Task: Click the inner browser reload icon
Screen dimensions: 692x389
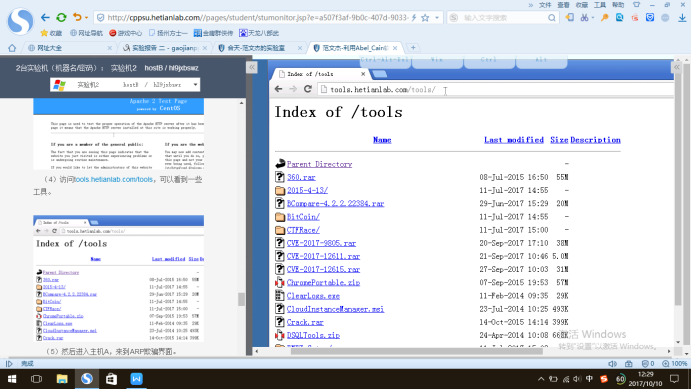Action: [308, 89]
